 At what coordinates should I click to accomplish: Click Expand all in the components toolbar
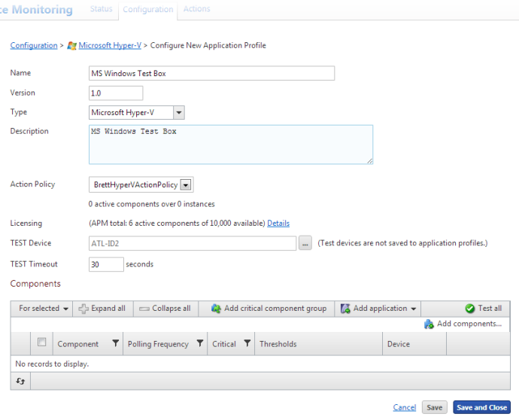pos(102,309)
